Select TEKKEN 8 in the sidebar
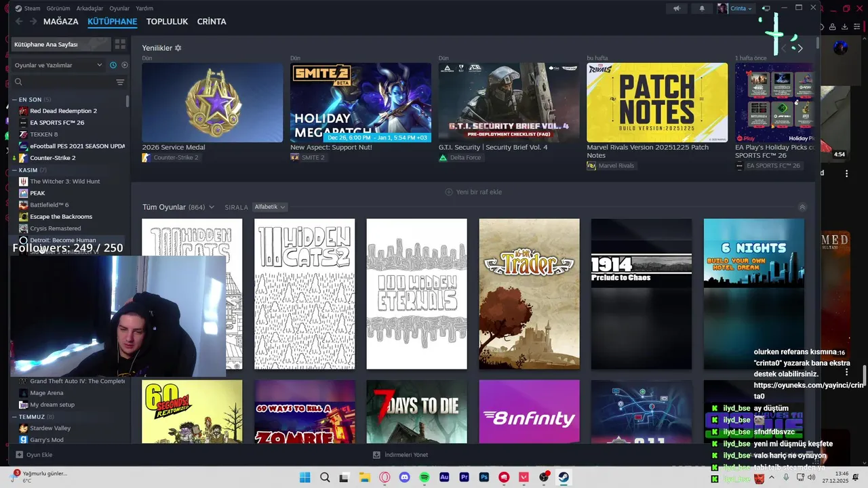The width and height of the screenshot is (868, 488). pyautogui.click(x=44, y=134)
